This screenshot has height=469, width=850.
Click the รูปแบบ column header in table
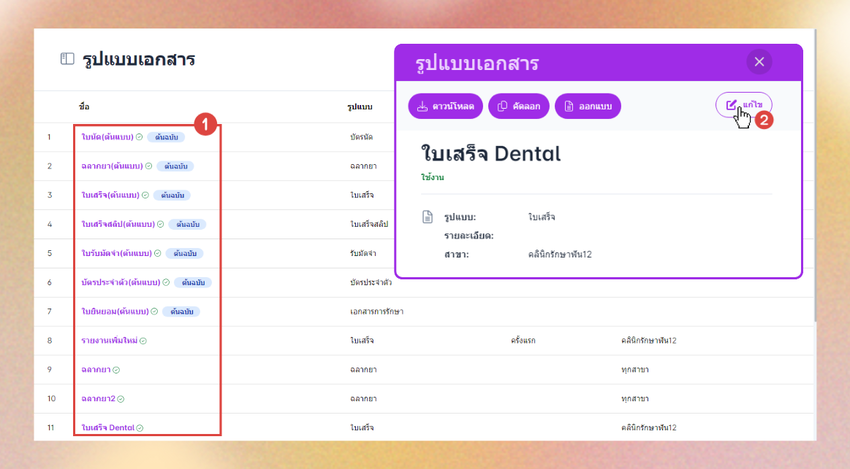point(360,107)
